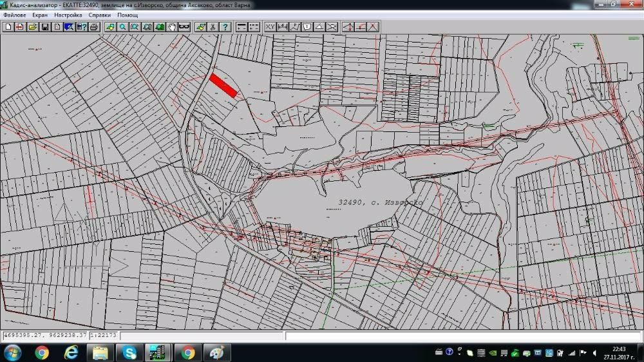Image resolution: width=644 pixels, height=362 pixels.
Task: Select the magnifier zoom tool
Action: tap(122, 27)
